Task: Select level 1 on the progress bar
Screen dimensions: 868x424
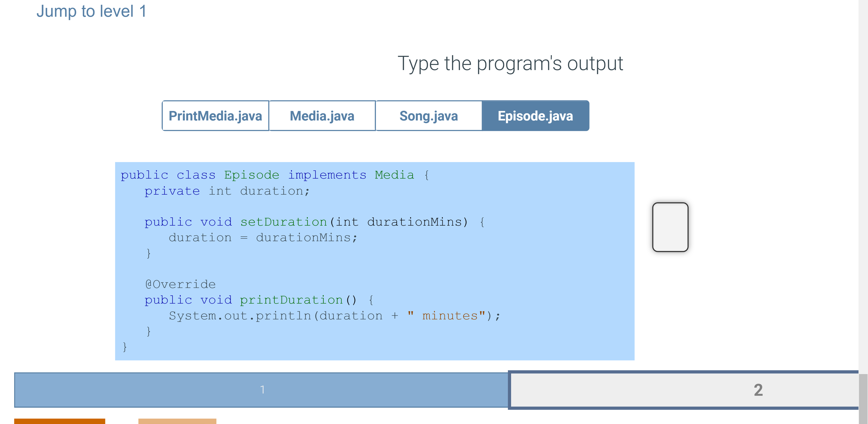Action: coord(262,390)
